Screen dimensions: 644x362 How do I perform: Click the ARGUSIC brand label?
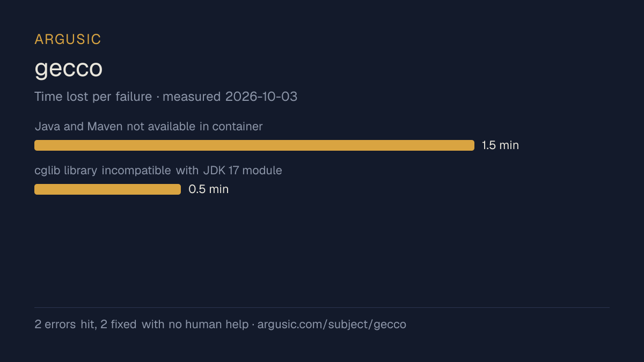pos(68,39)
